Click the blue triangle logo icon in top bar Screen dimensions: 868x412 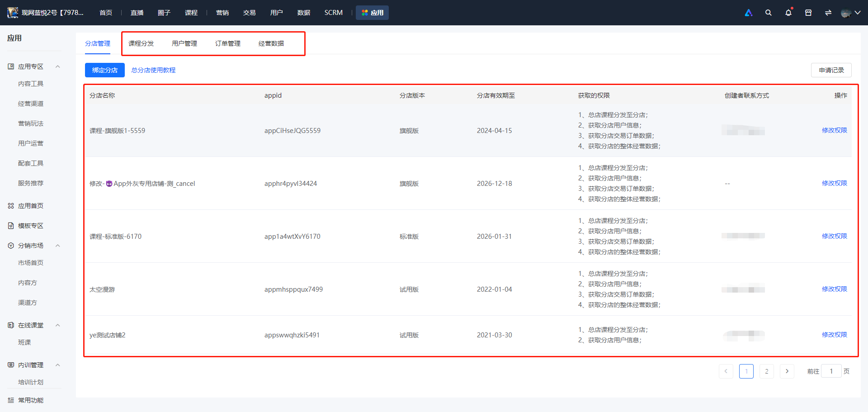pos(749,13)
